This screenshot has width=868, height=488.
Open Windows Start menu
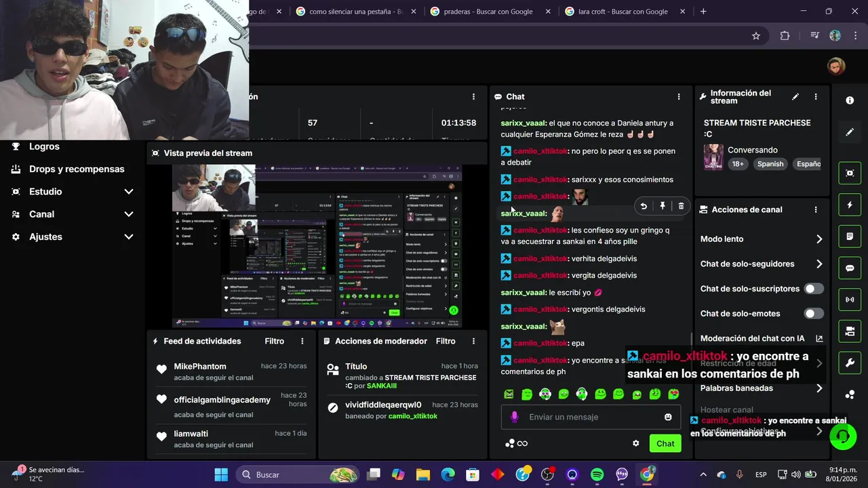(221, 475)
